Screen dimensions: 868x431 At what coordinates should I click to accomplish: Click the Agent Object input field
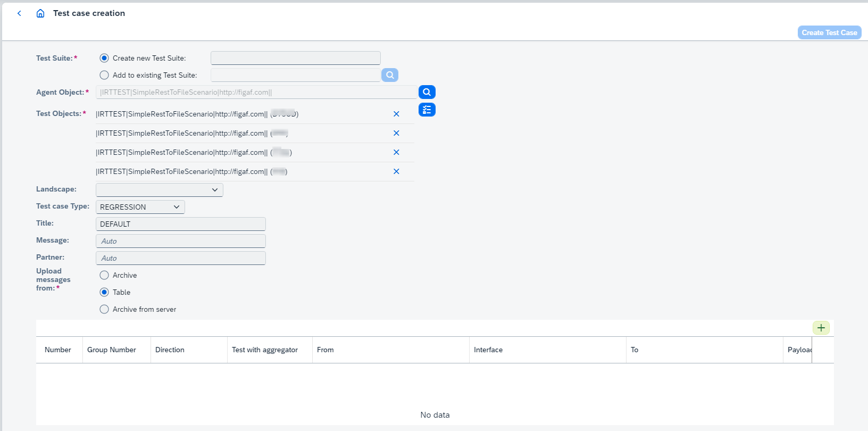[x=256, y=92]
